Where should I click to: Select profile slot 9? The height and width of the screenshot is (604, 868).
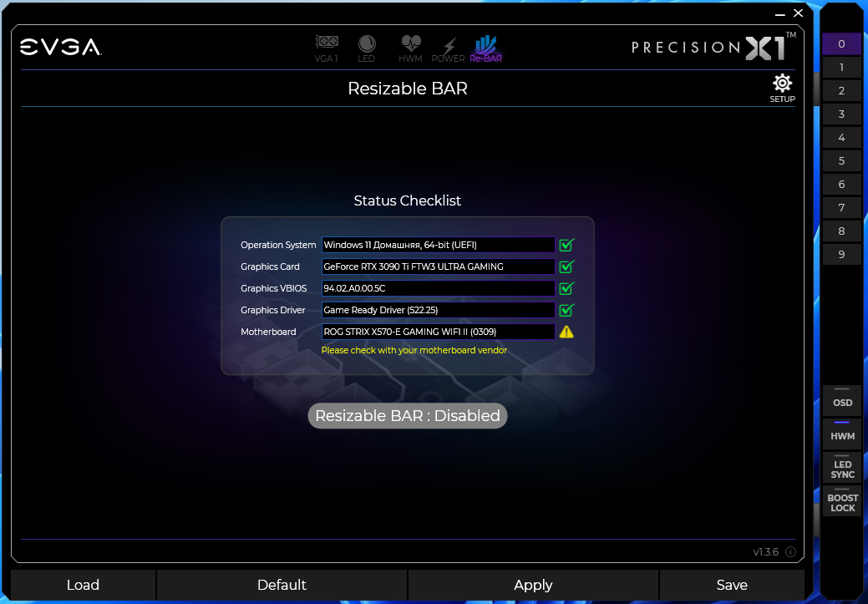pyautogui.click(x=841, y=254)
